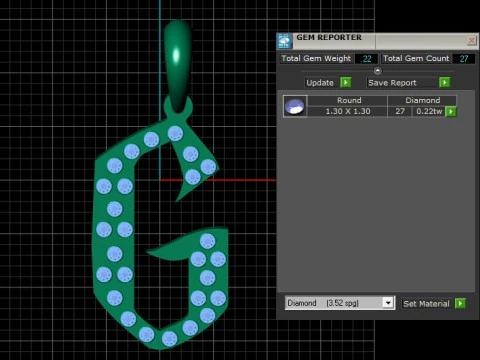Click the Round column header
The height and width of the screenshot is (360, 480).
[349, 100]
